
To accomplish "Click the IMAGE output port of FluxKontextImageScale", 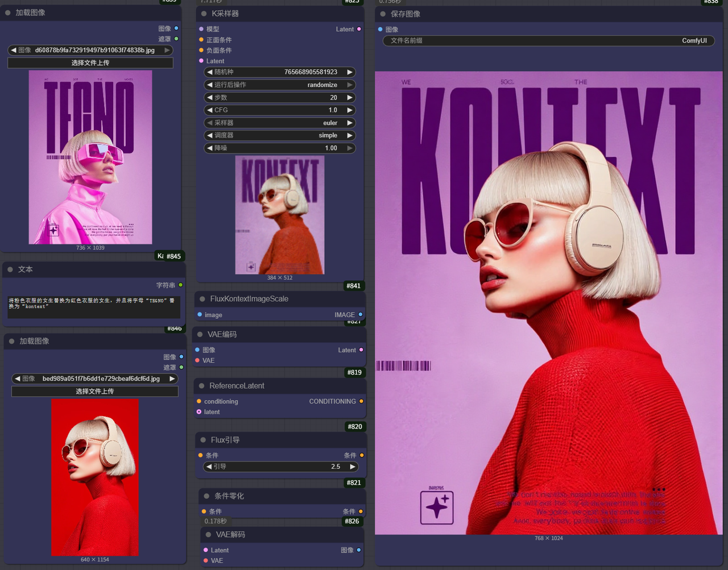I will pyautogui.click(x=360, y=314).
